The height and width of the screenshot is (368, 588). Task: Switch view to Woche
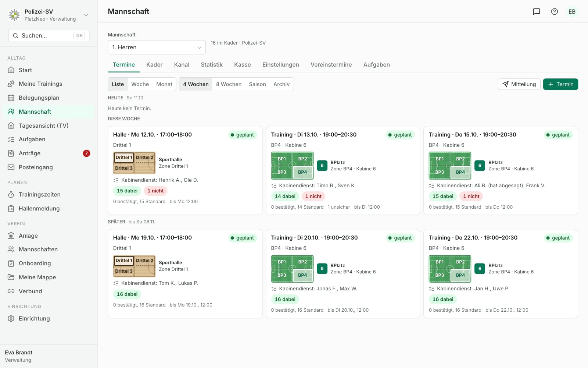point(140,84)
